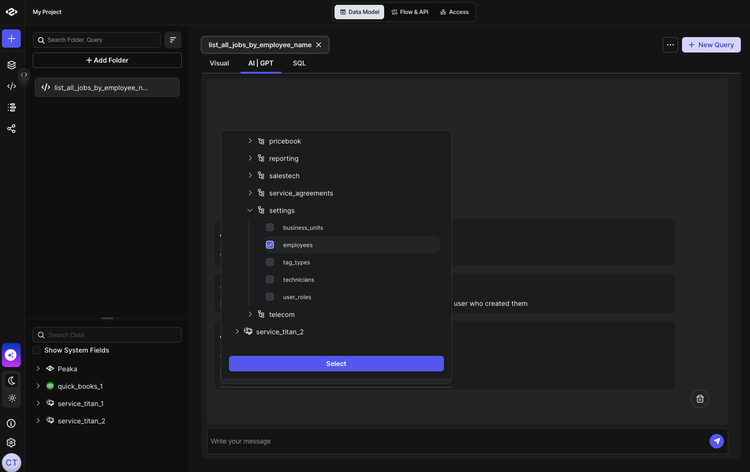Click the trash delete icon
The height and width of the screenshot is (472, 750).
click(x=700, y=399)
